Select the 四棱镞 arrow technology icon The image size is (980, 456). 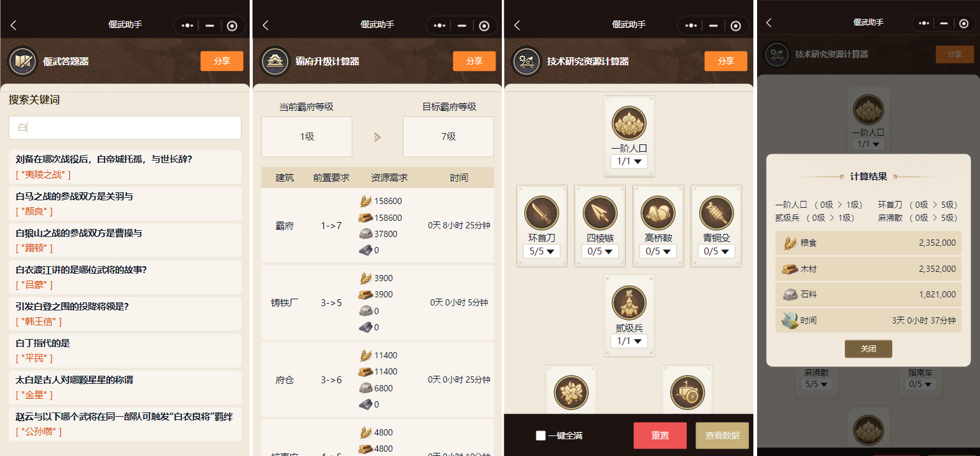[600, 213]
